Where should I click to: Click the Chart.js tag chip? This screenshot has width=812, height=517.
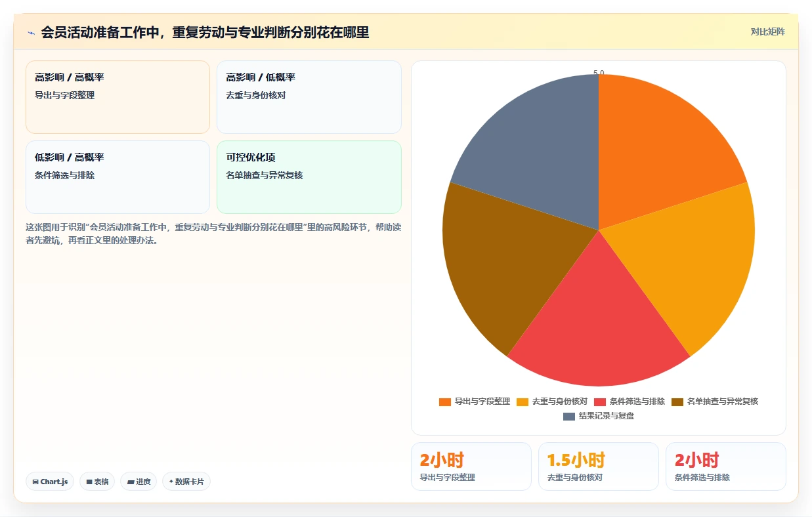50,482
